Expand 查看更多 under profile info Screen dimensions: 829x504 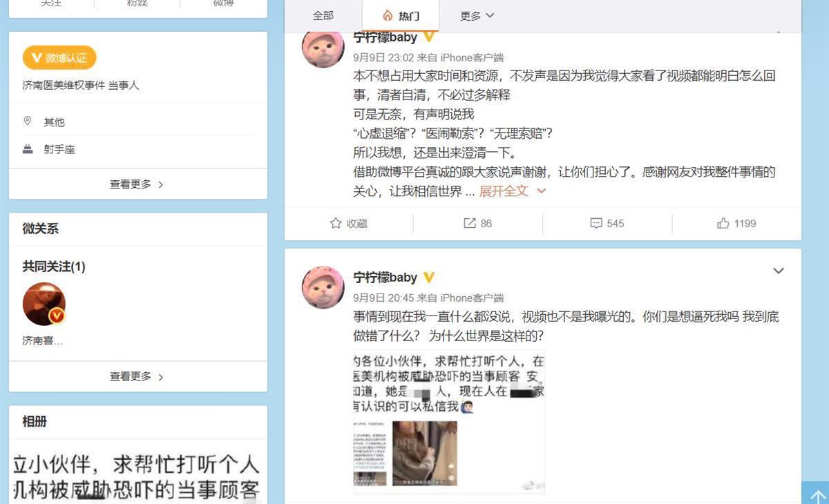click(137, 184)
